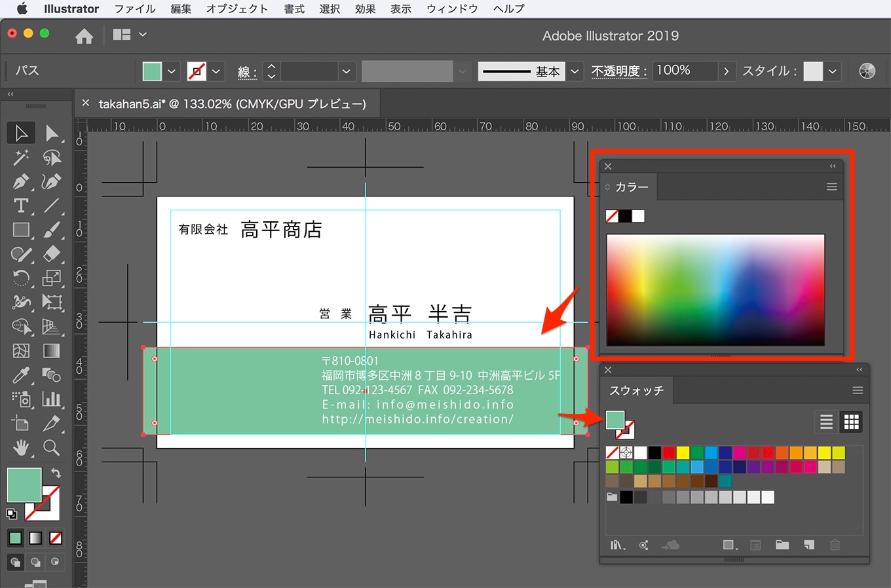Enable Draw Behind mode
The width and height of the screenshot is (891, 588).
[35, 562]
